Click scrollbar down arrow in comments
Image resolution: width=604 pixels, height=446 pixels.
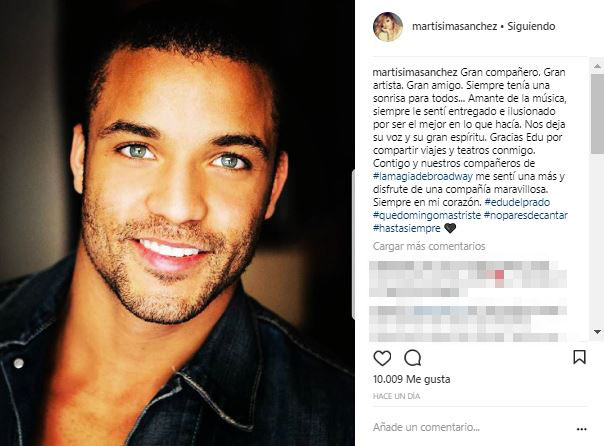(597, 332)
